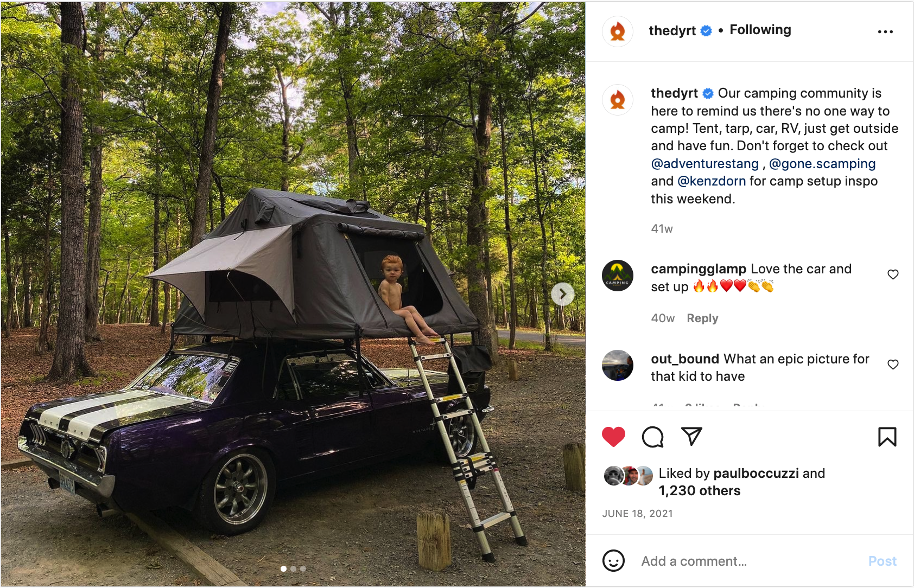
Task: Click the Add a comment field
Action: tap(749, 561)
